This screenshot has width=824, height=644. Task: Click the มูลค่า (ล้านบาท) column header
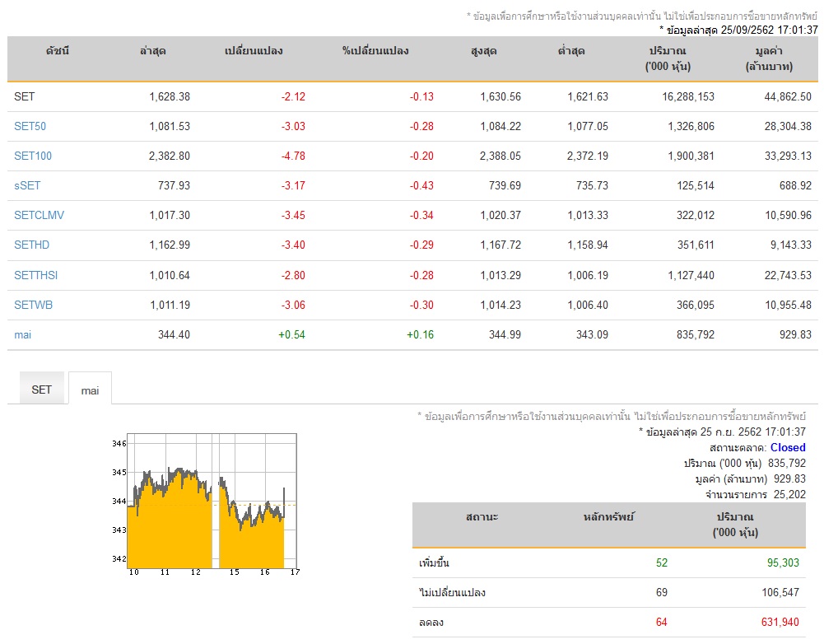(769, 58)
